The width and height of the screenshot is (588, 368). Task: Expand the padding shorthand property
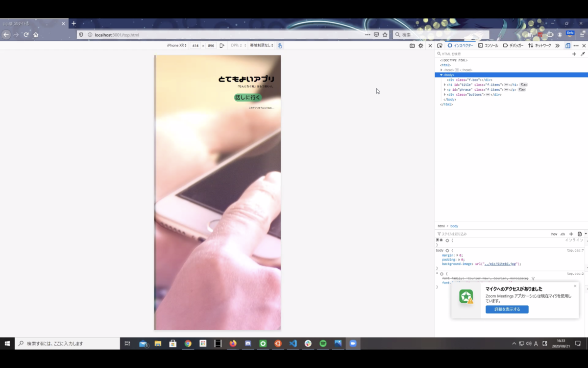click(x=459, y=260)
